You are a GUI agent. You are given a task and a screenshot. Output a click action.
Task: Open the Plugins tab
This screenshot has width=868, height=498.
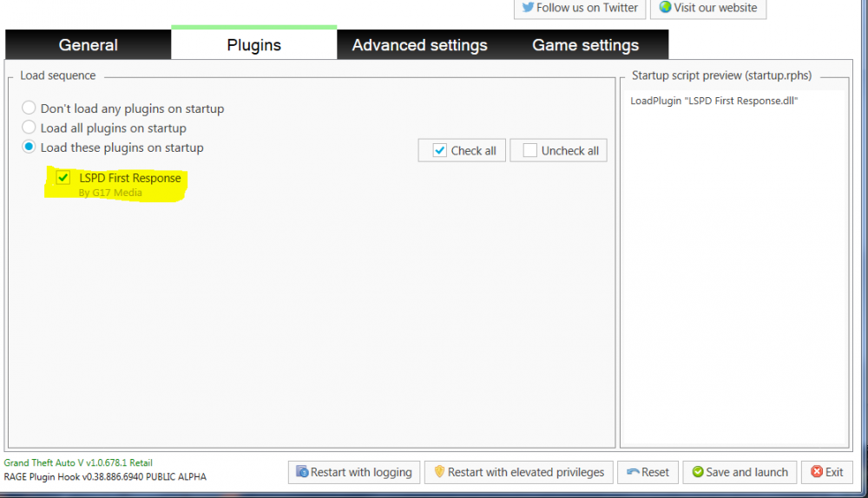254,44
